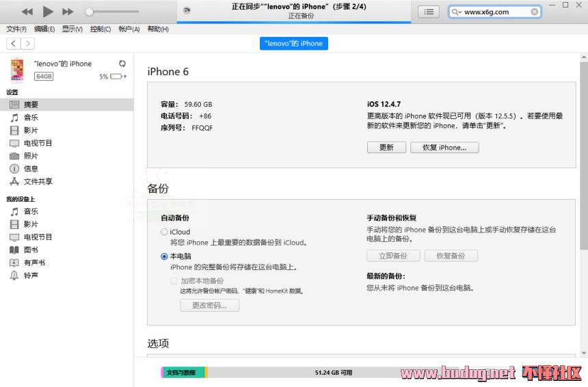The height and width of the screenshot is (387, 588).
Task: Toggle the 加密本地备份 checkbox
Action: click(174, 281)
